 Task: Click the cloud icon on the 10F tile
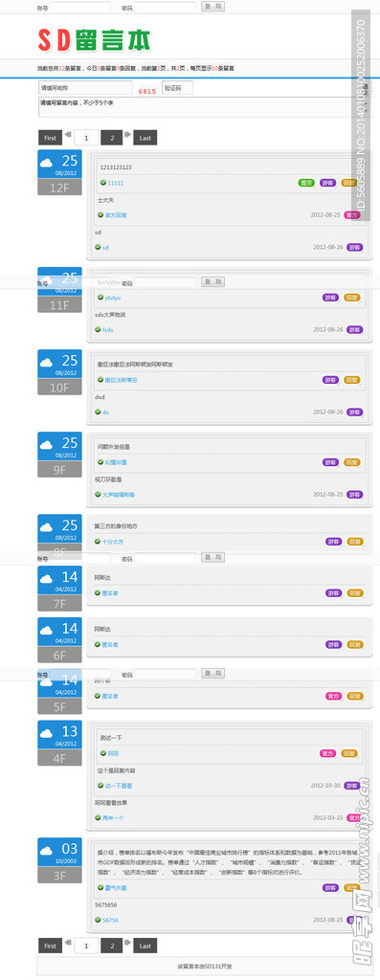46,363
